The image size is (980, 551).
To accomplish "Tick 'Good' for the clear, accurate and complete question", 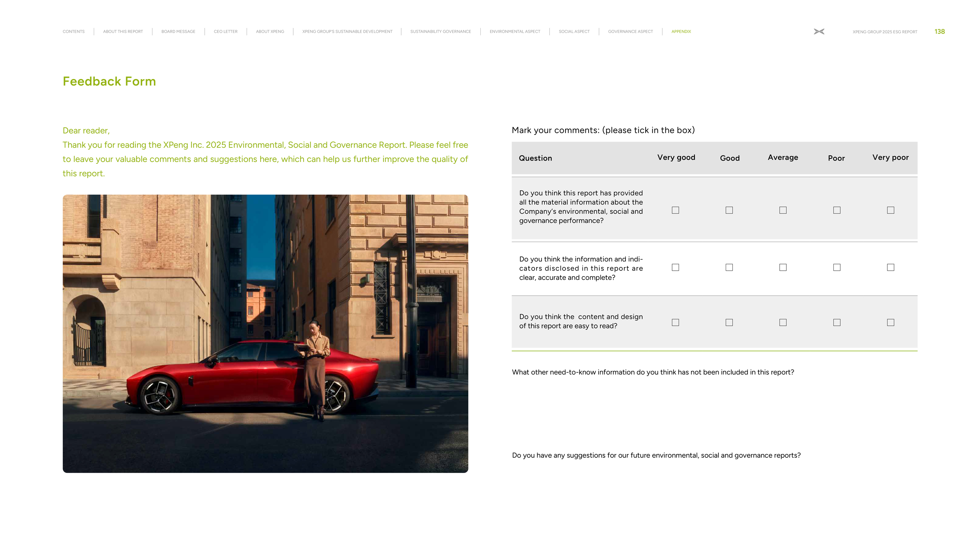I will [x=729, y=267].
